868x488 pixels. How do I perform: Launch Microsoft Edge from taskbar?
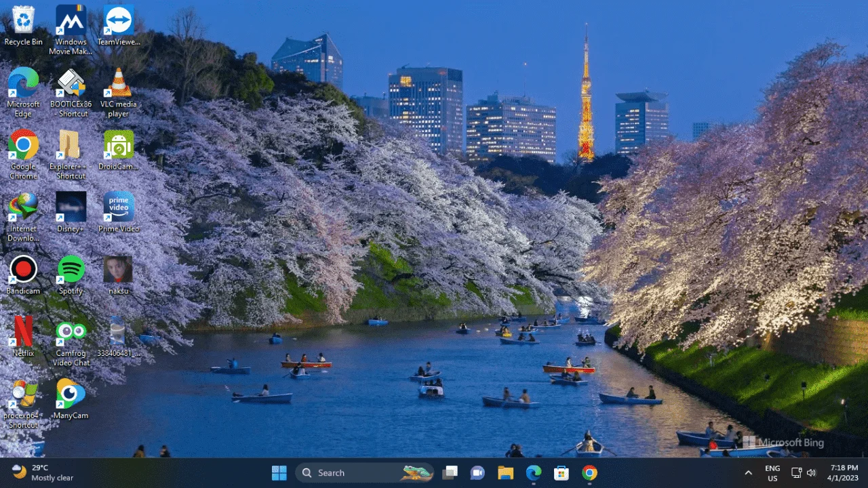(534, 472)
